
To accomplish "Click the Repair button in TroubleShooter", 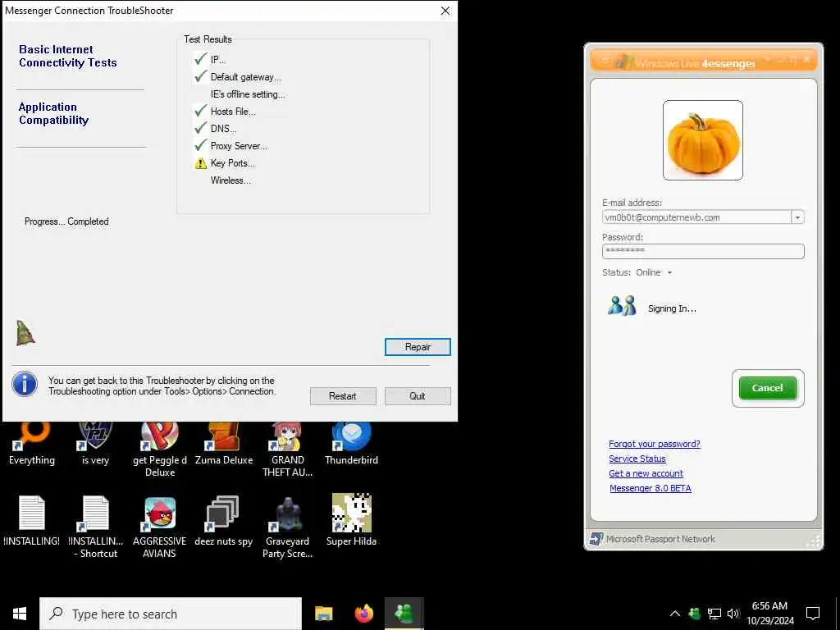I will [x=418, y=347].
